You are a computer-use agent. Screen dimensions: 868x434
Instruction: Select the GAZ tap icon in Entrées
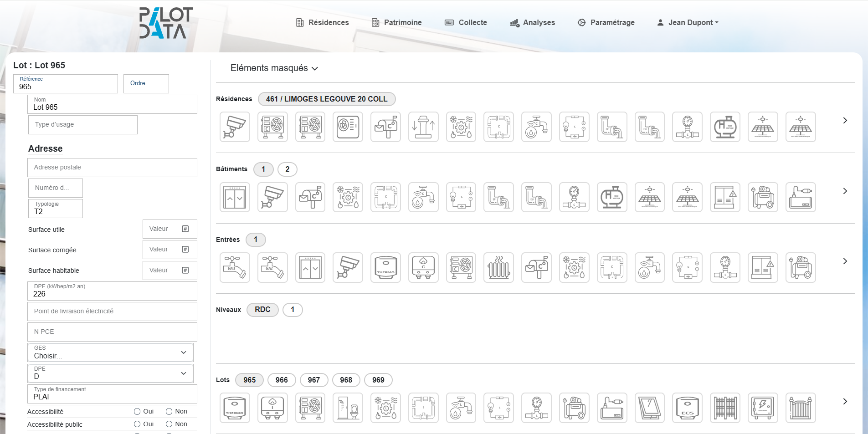pyautogui.click(x=272, y=267)
